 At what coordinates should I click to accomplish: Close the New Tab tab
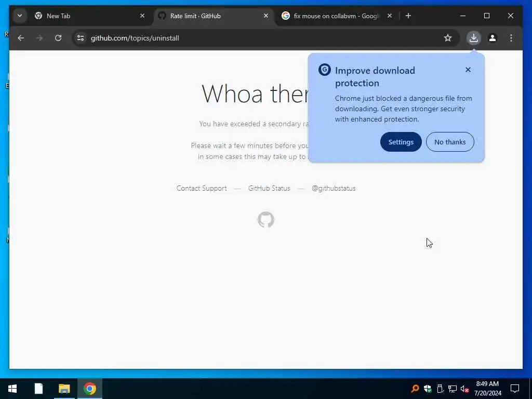click(x=142, y=16)
